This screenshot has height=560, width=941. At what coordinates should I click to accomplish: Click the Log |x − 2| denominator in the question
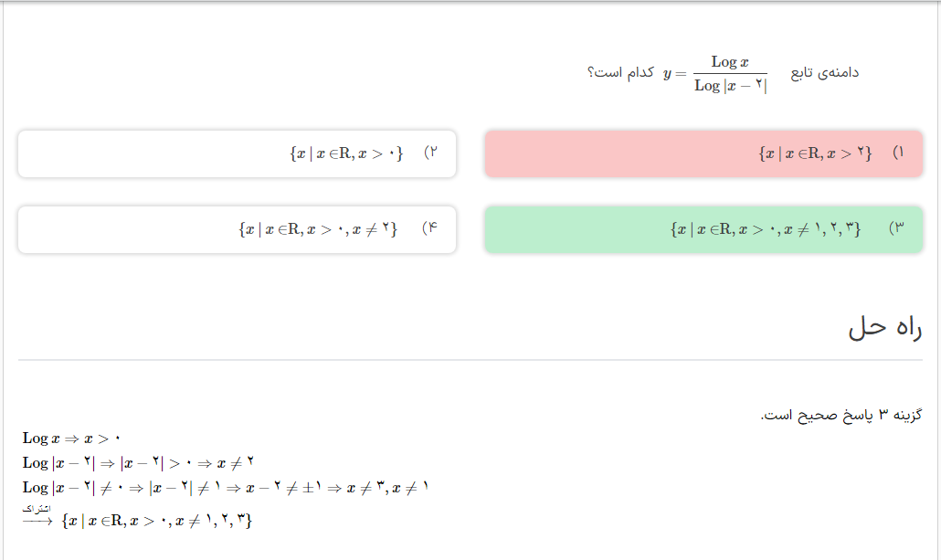point(730,85)
